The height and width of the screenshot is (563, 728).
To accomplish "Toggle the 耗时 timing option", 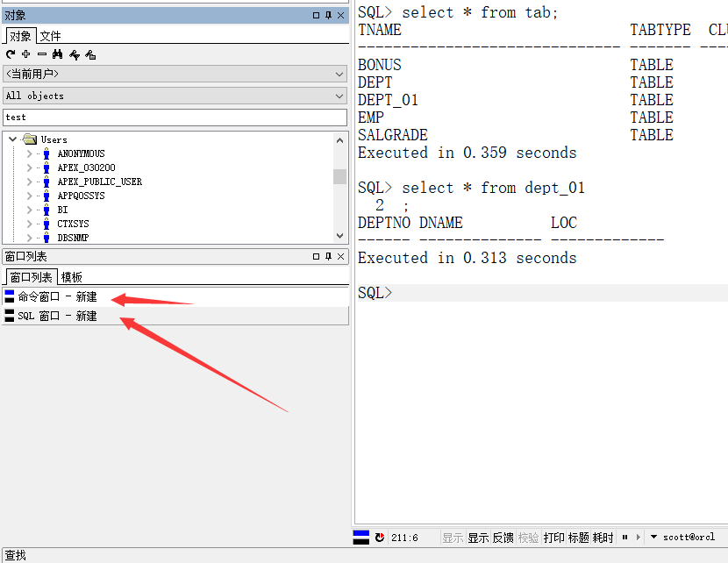I will click(603, 538).
